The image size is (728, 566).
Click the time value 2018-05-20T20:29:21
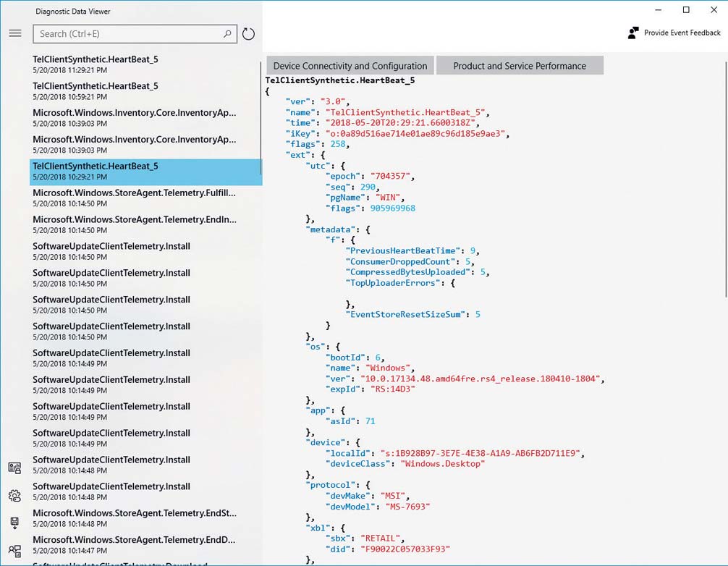(400, 123)
